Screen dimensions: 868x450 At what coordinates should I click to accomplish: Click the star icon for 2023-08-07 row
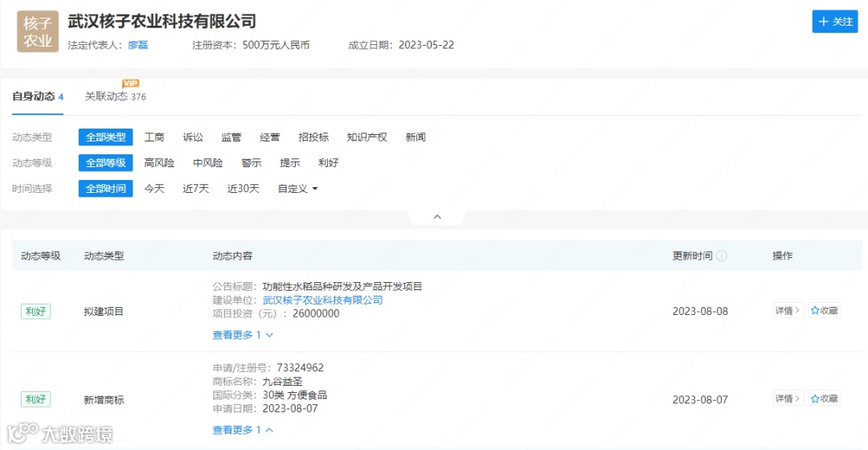point(815,399)
